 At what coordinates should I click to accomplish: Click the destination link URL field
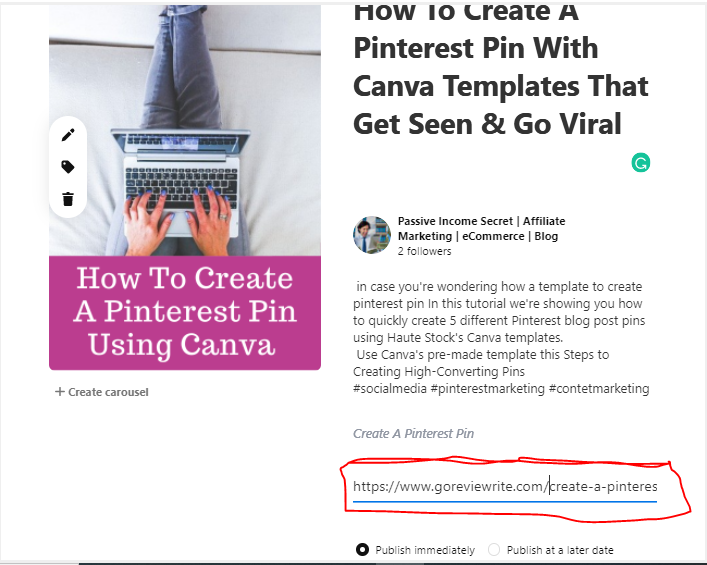click(505, 487)
